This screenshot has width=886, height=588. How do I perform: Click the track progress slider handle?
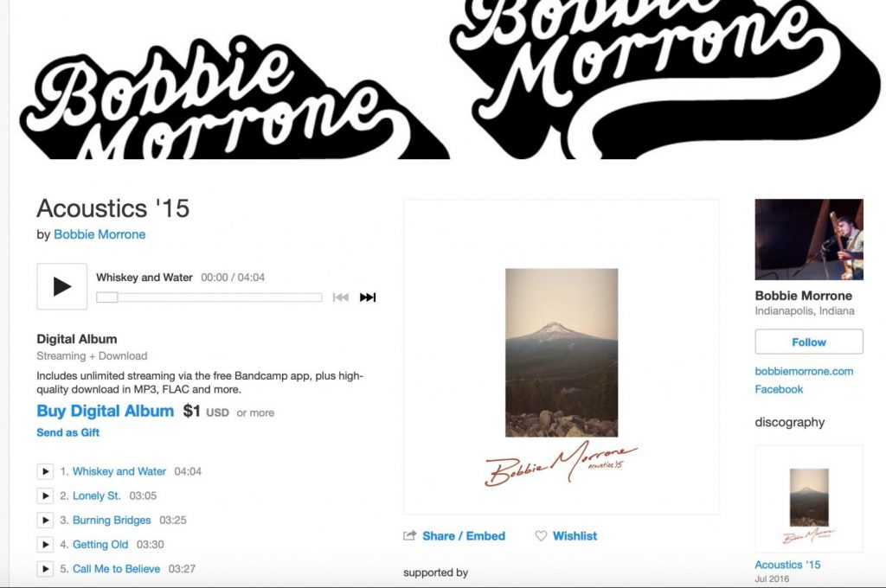(106, 297)
